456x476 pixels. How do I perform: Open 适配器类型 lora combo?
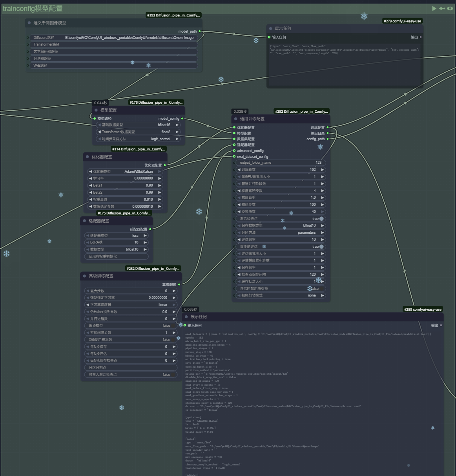pos(116,236)
